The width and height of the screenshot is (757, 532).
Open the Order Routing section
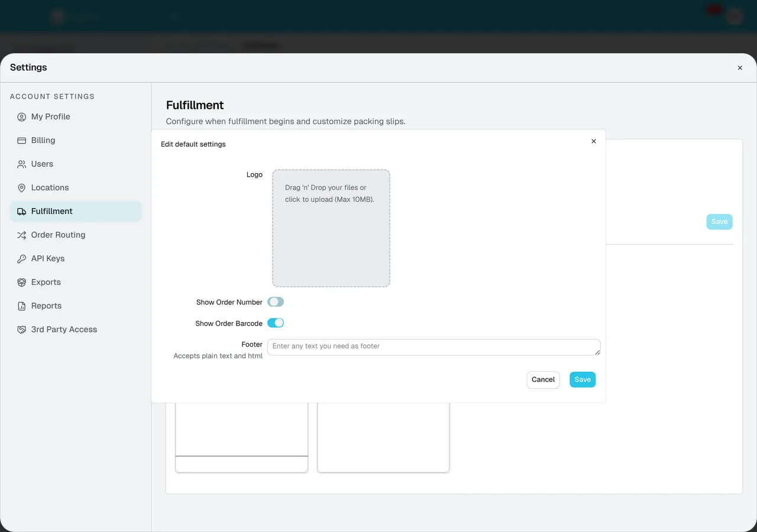[x=76, y=235]
